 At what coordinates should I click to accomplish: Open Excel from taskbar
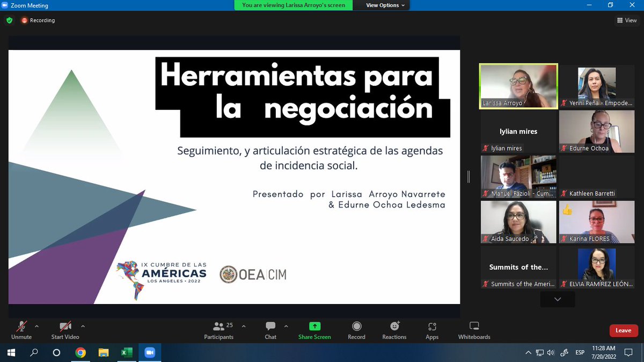point(127,352)
